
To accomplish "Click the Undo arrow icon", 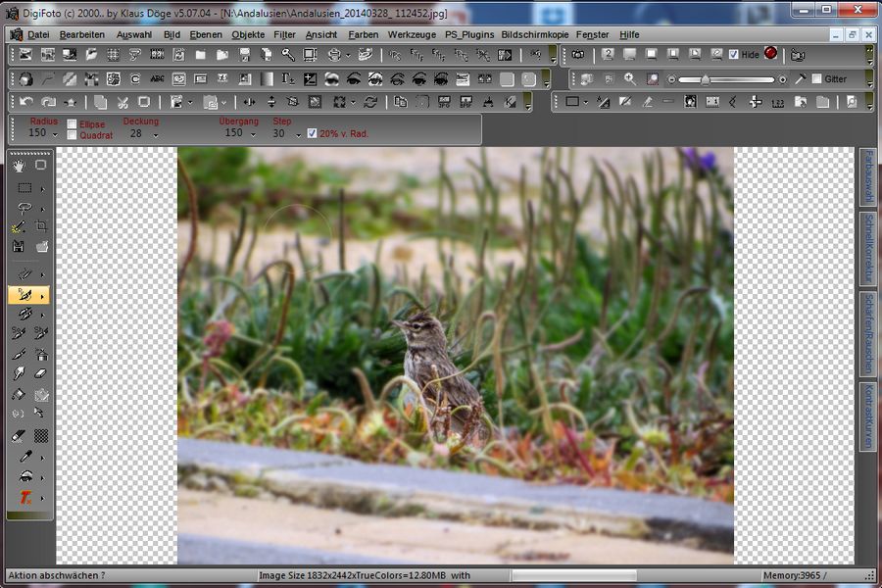I will pyautogui.click(x=26, y=102).
